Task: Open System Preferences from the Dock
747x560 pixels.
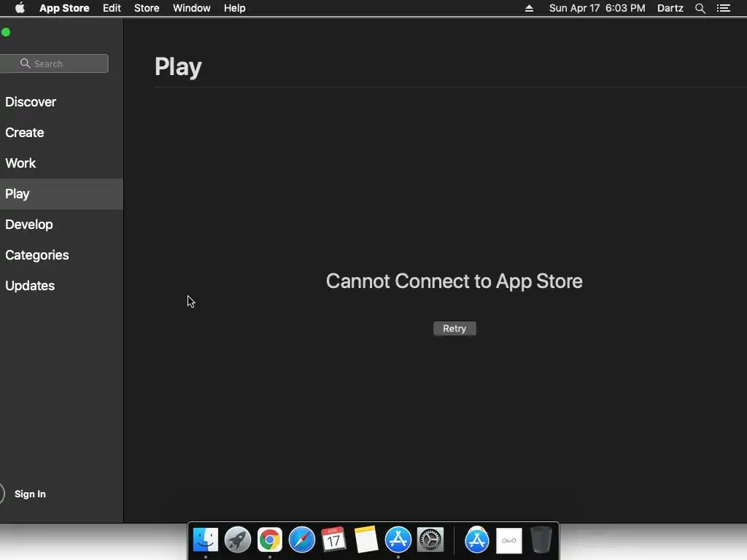Action: tap(430, 540)
